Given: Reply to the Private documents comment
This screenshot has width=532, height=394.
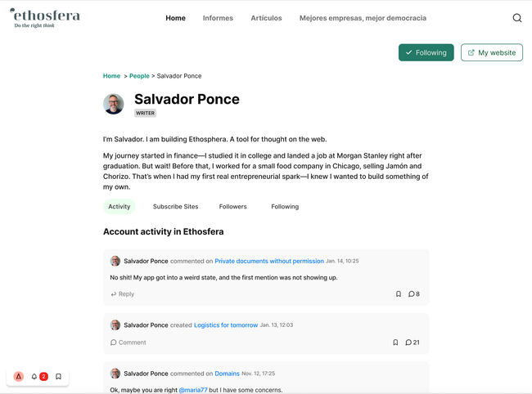Looking at the screenshot, I should (123, 294).
